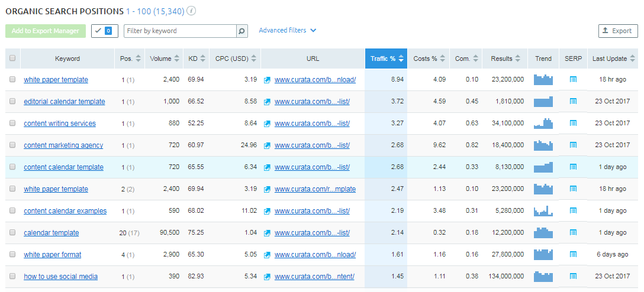This screenshot has width=644, height=292.
Task: Open SERP snapshot for how to use social media
Action: click(573, 277)
